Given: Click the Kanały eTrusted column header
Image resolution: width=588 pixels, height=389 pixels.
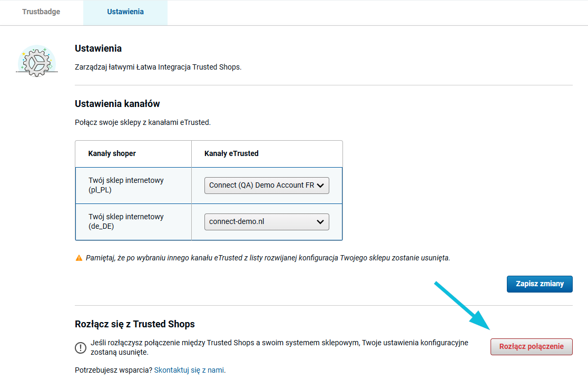Looking at the screenshot, I should point(231,153).
